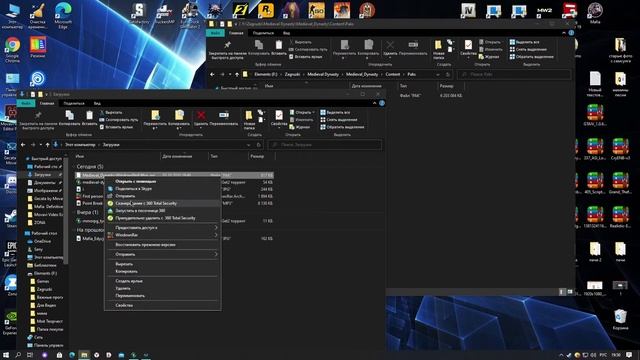
Task: Click the Paste icon in Downloads ribbon
Action: pos(89,116)
